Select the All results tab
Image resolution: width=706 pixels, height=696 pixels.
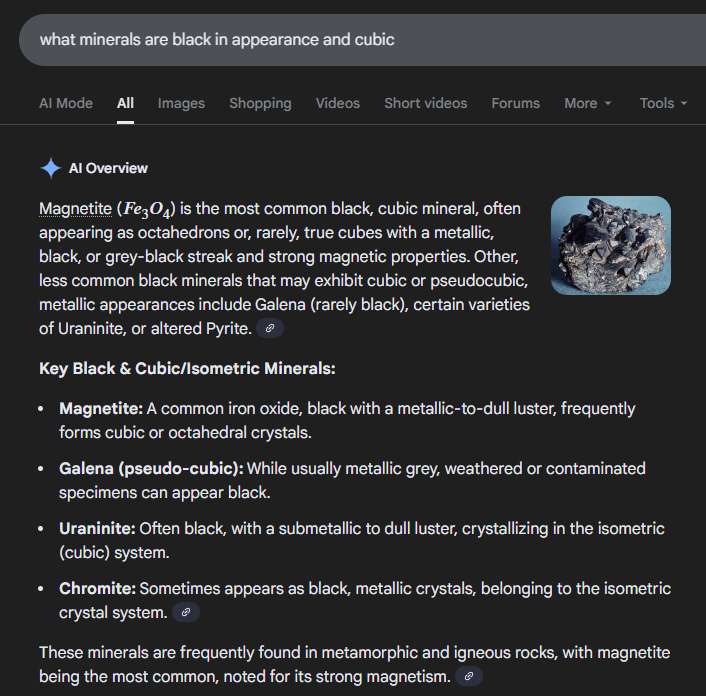pyautogui.click(x=125, y=103)
